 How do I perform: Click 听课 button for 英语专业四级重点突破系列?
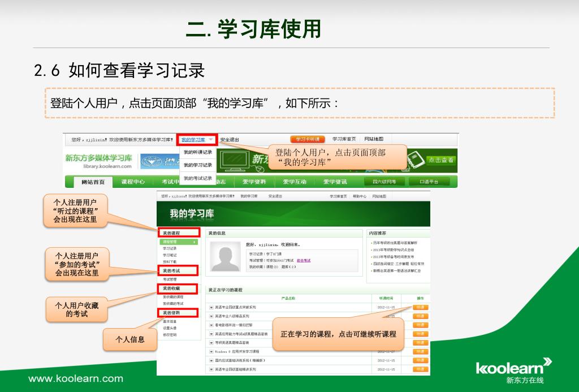(420, 307)
